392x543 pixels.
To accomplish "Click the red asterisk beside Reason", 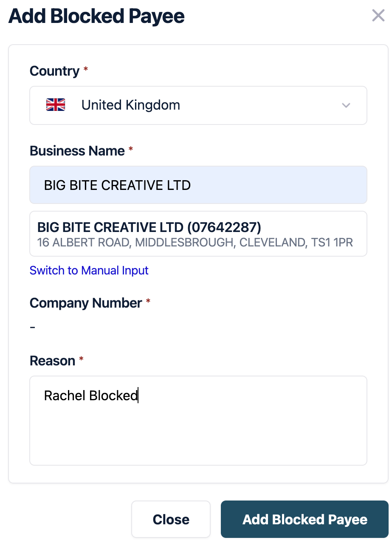I will pos(81,359).
